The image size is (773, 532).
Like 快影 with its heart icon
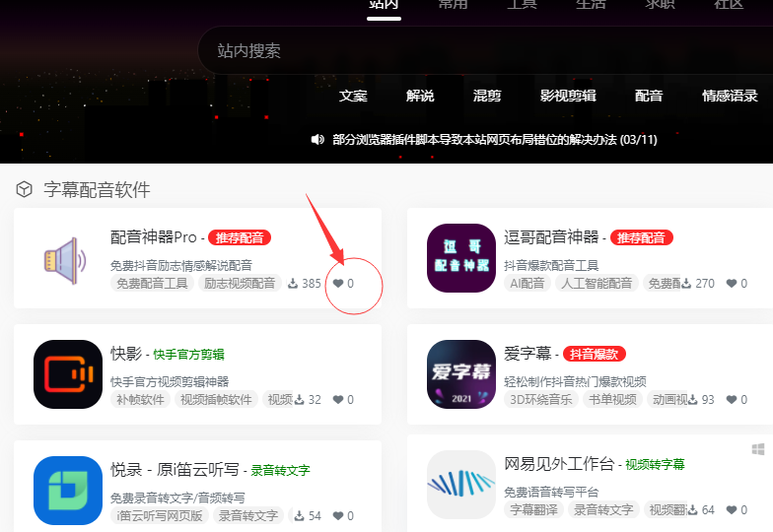[x=338, y=400]
